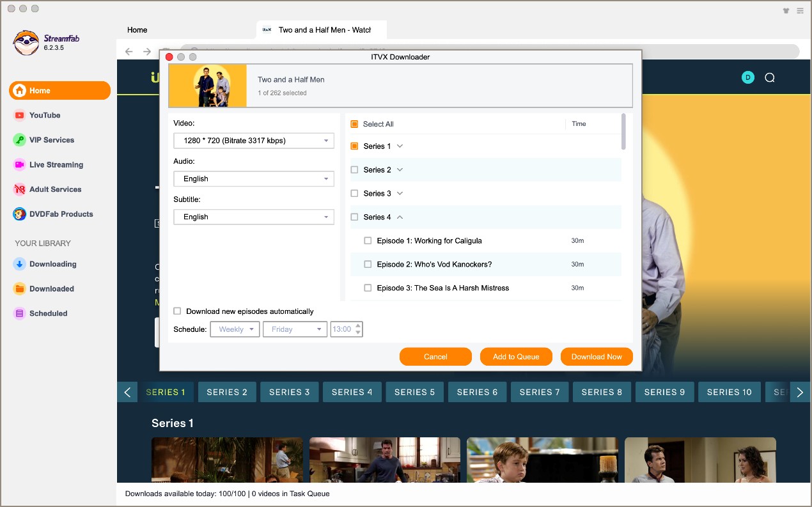
Task: Switch to the Home browser tab
Action: (x=137, y=30)
